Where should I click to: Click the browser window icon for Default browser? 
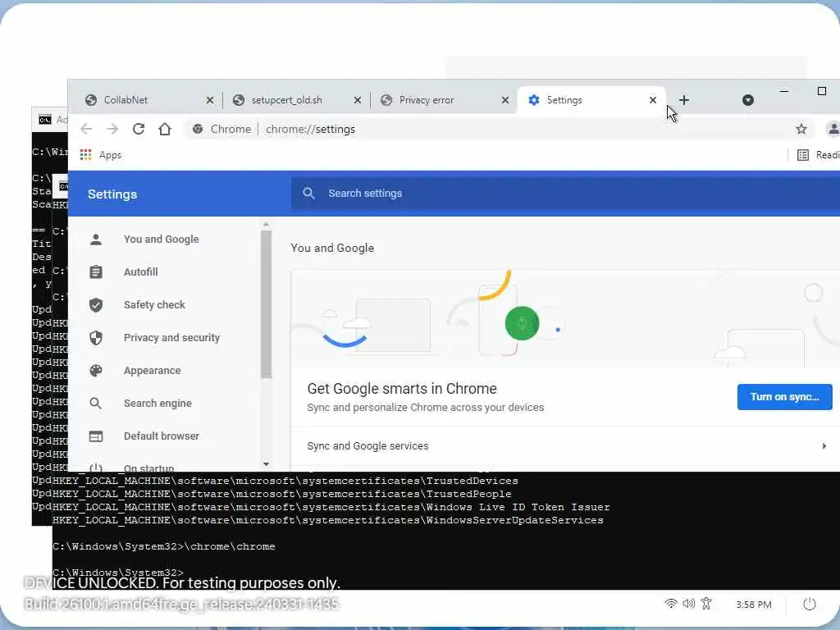(x=96, y=436)
